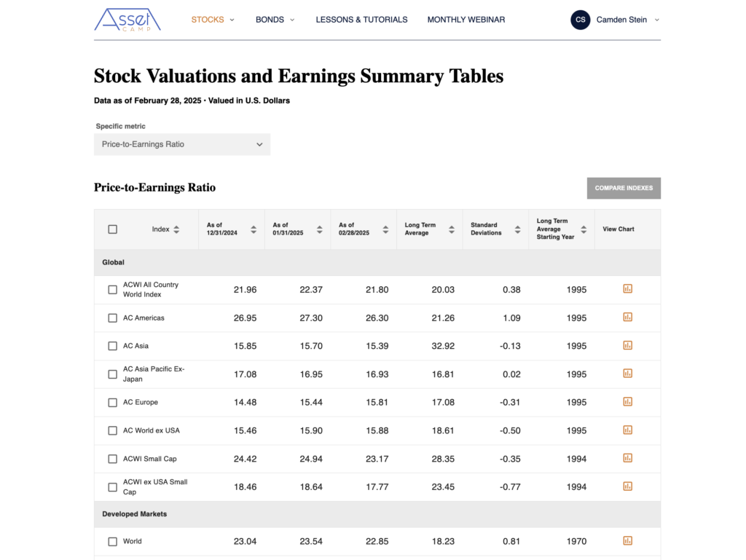View chart for ACWI ex USA Small Cap
746x560 pixels.
pyautogui.click(x=627, y=486)
